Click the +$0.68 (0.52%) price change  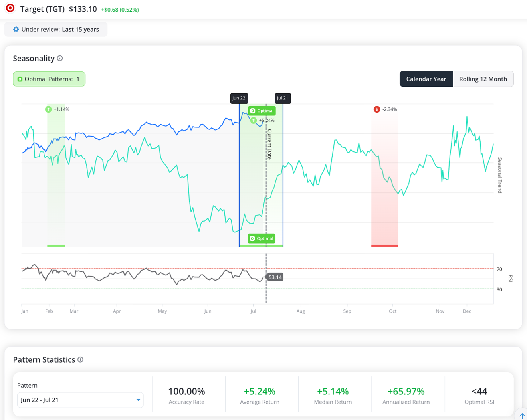pos(120,10)
